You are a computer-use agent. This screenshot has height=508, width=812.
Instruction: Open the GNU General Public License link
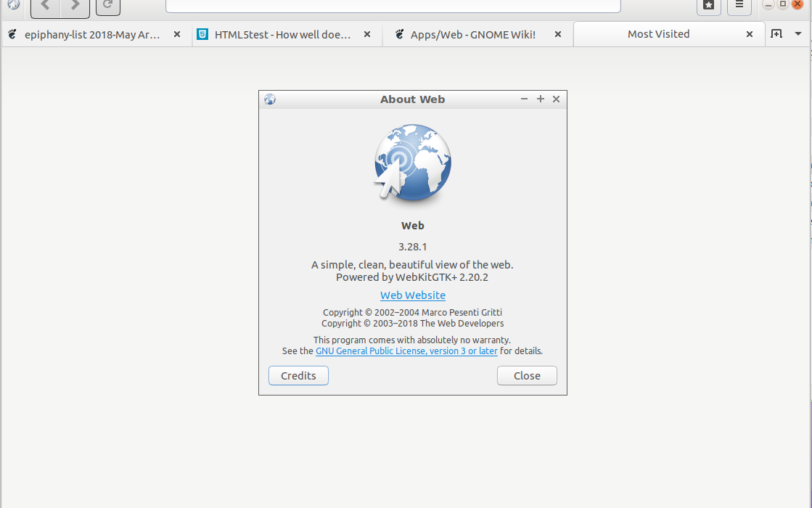point(406,351)
